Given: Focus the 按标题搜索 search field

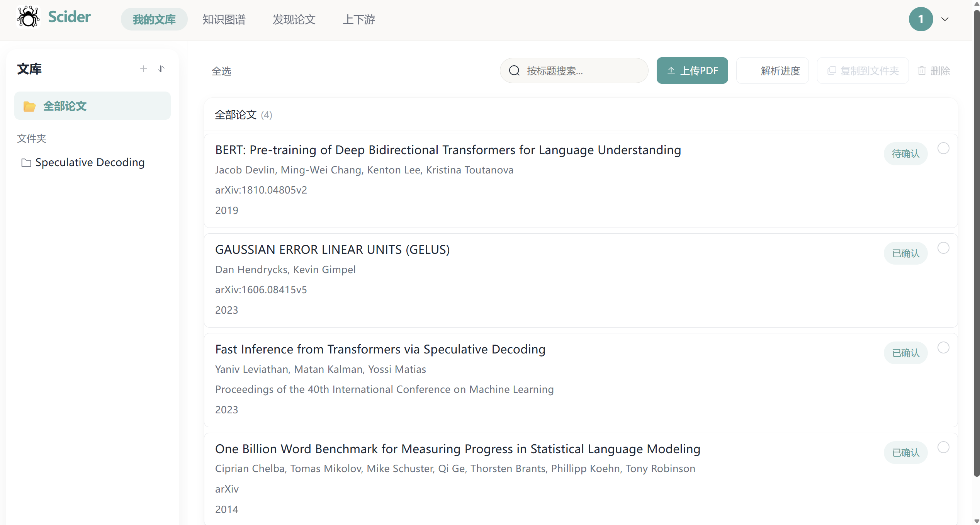Looking at the screenshot, I should point(574,71).
